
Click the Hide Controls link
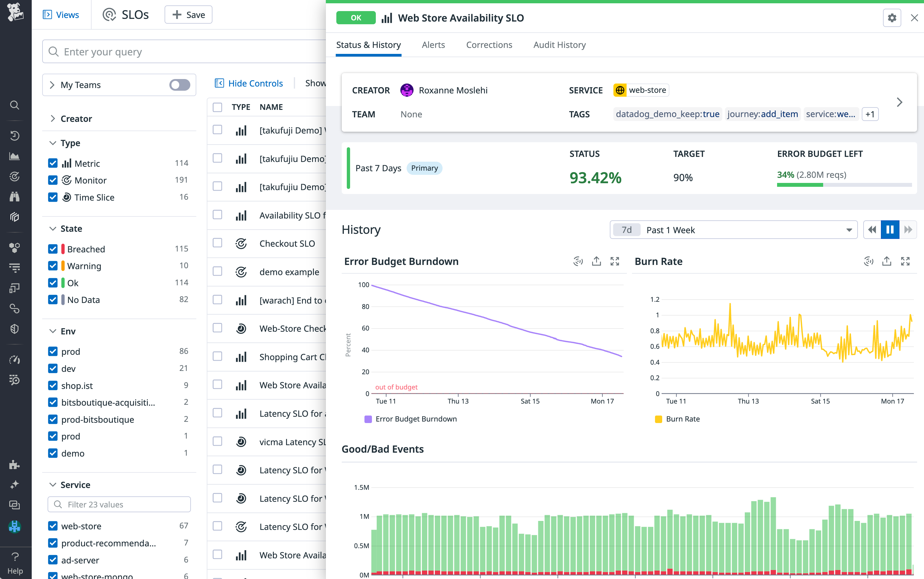tap(249, 83)
